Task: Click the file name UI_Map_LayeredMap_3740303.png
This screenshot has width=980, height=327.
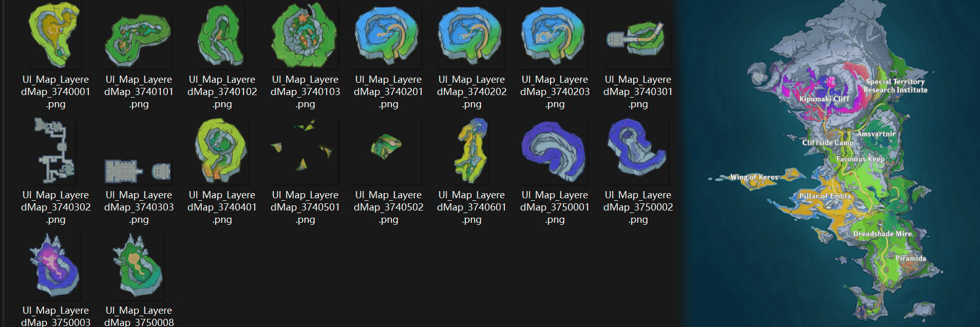Action: tap(139, 207)
